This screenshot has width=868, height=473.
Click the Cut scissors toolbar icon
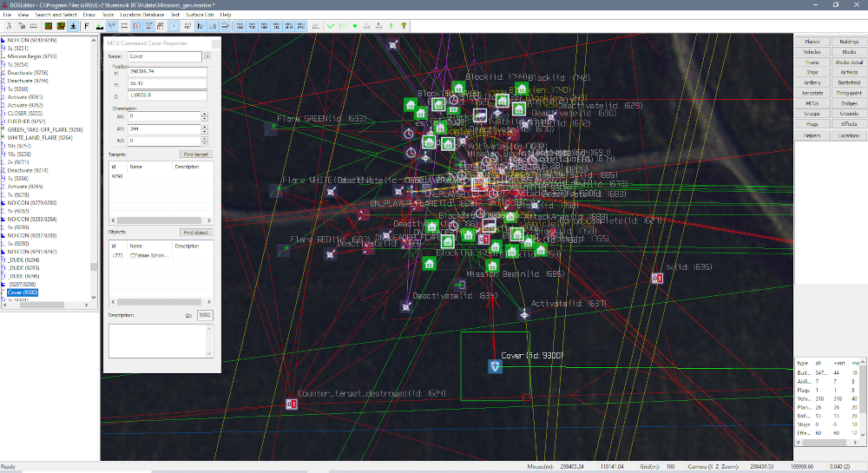pyautogui.click(x=9, y=26)
